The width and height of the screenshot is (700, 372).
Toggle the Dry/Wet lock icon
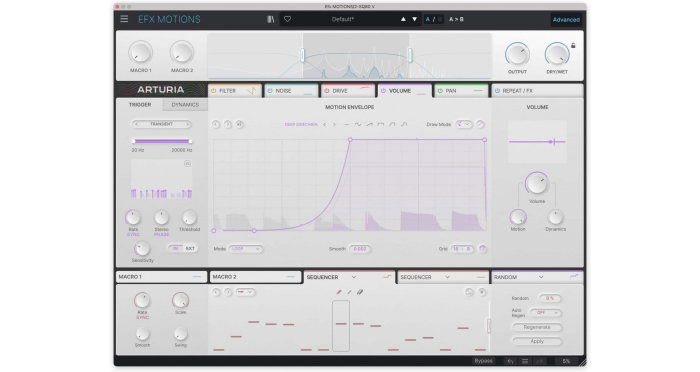tap(573, 45)
